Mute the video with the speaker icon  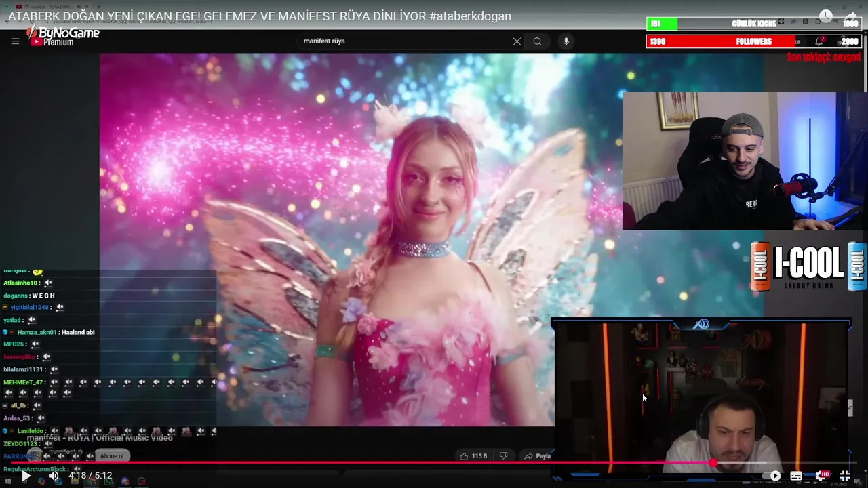tap(54, 476)
